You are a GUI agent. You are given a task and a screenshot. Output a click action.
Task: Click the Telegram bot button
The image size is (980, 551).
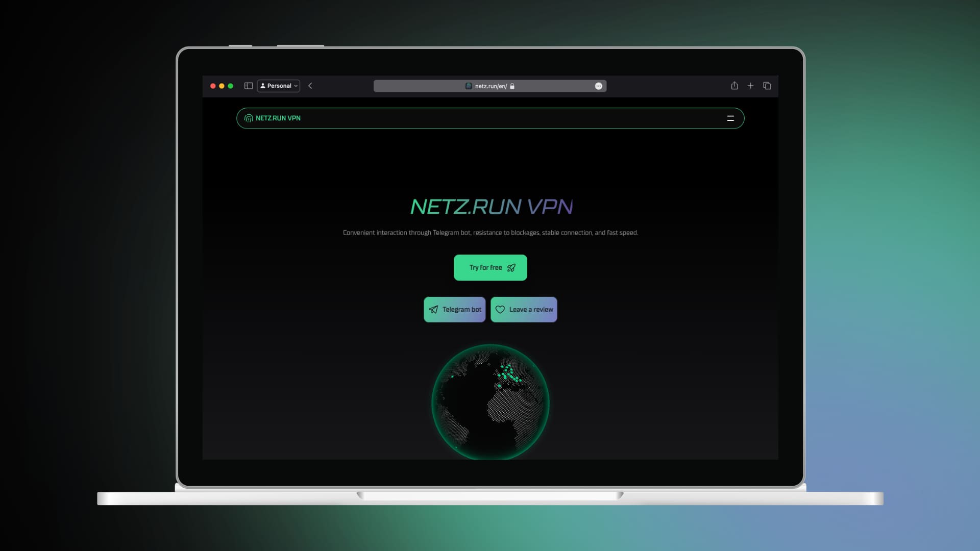pyautogui.click(x=454, y=309)
